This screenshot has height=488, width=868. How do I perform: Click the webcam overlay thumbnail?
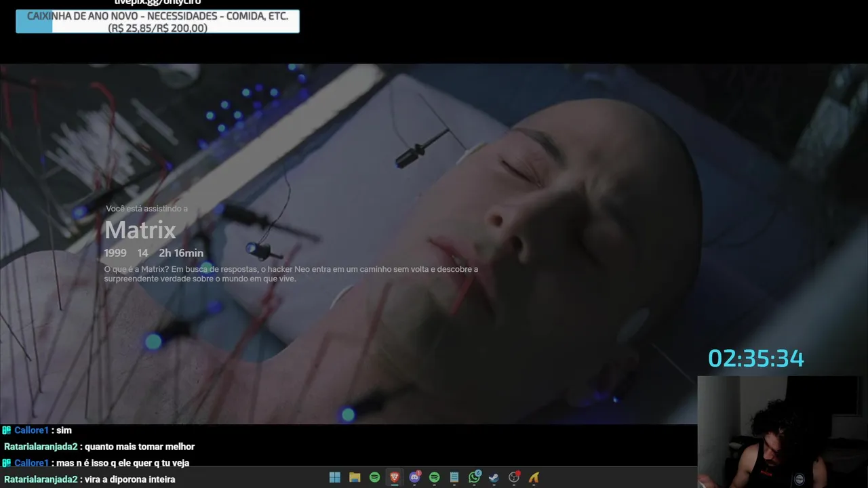[x=783, y=432]
